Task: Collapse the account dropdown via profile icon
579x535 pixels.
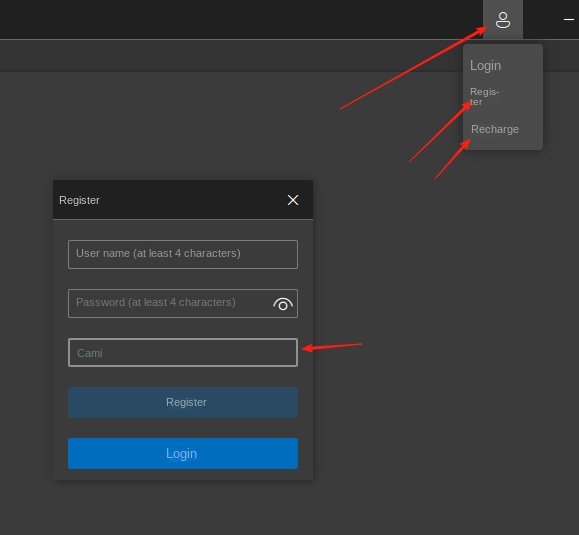Action: (x=503, y=20)
